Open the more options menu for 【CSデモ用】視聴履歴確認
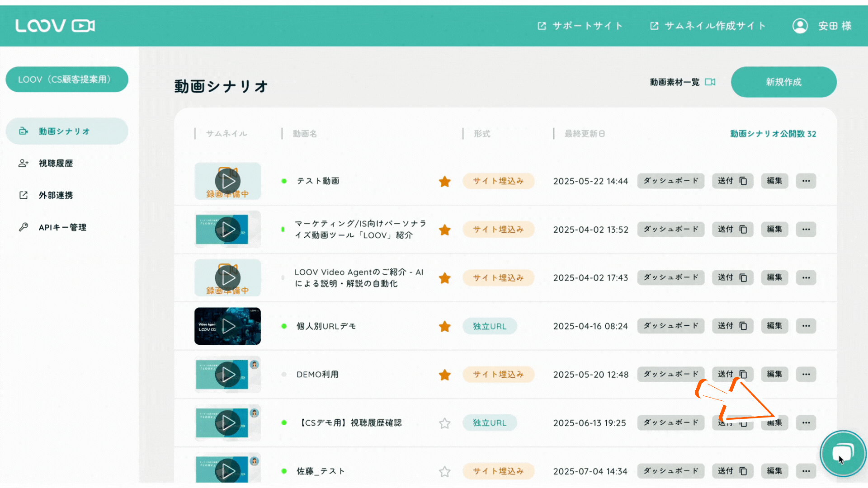 click(806, 422)
